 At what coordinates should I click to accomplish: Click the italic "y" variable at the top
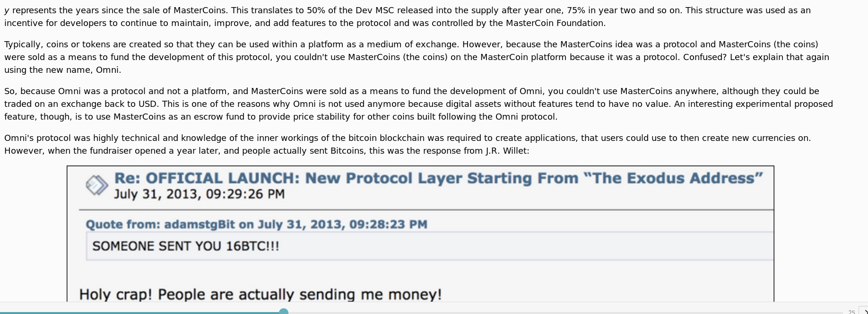tap(7, 10)
